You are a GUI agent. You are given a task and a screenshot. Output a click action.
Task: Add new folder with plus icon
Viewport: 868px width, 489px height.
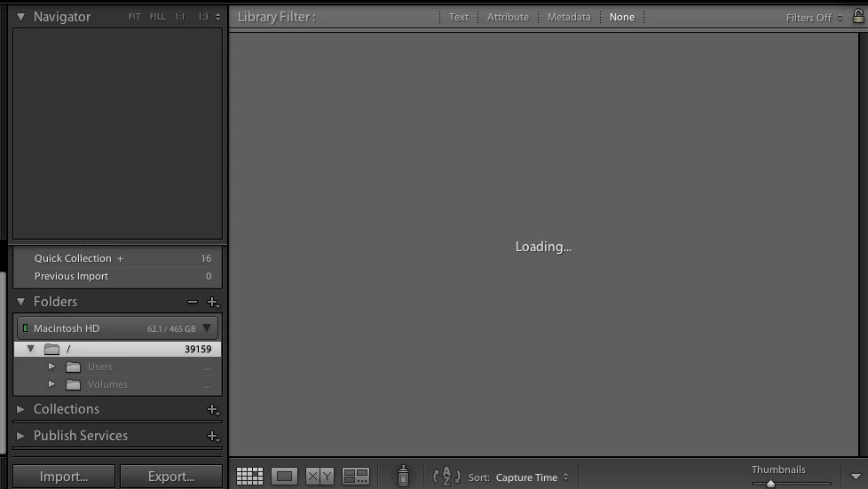click(x=213, y=302)
